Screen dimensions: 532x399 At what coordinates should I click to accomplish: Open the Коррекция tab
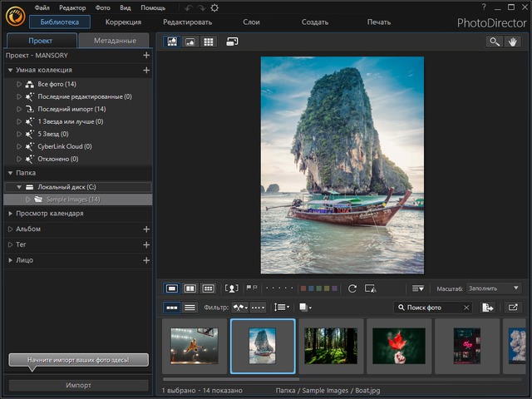pyautogui.click(x=123, y=22)
